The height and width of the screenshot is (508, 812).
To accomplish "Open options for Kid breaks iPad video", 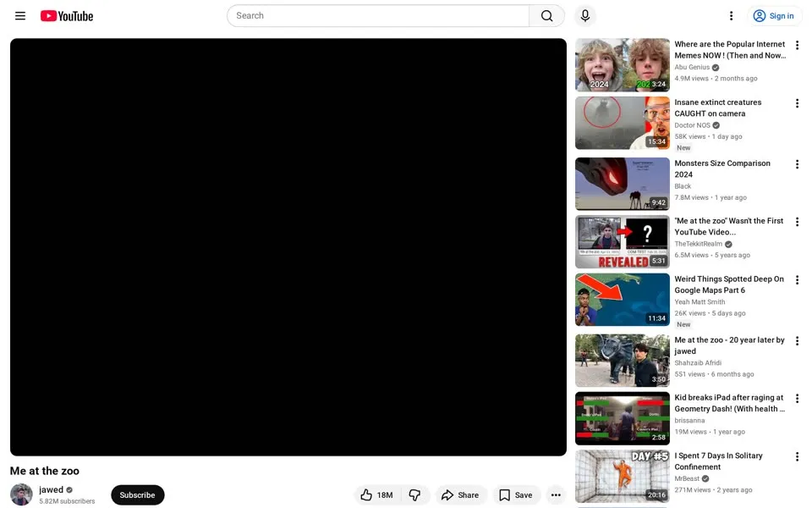I will point(797,399).
